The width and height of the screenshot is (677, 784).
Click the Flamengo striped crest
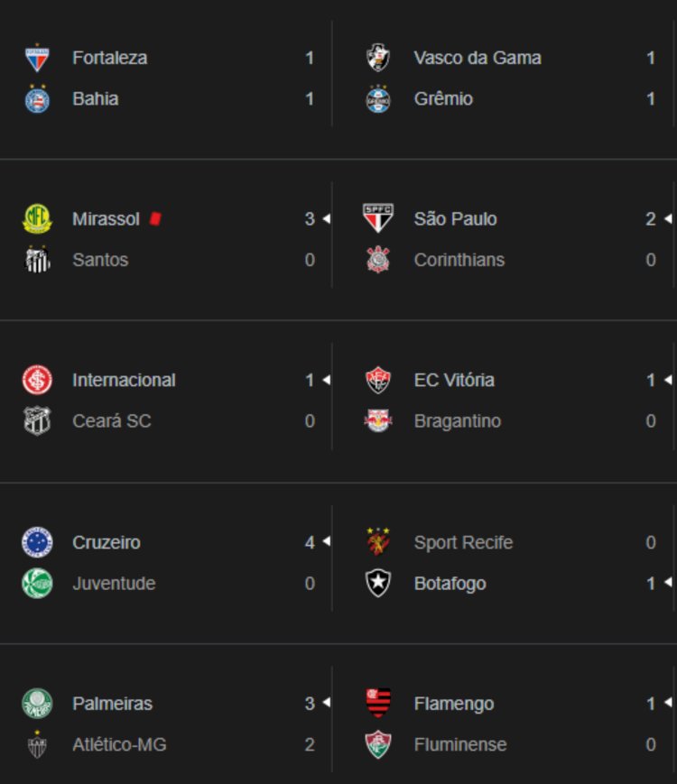[378, 704]
